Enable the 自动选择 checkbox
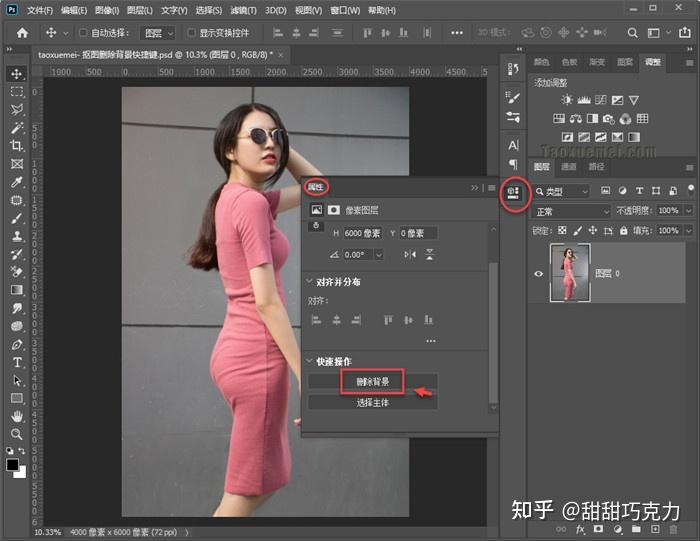The height and width of the screenshot is (541, 700). pyautogui.click(x=83, y=33)
